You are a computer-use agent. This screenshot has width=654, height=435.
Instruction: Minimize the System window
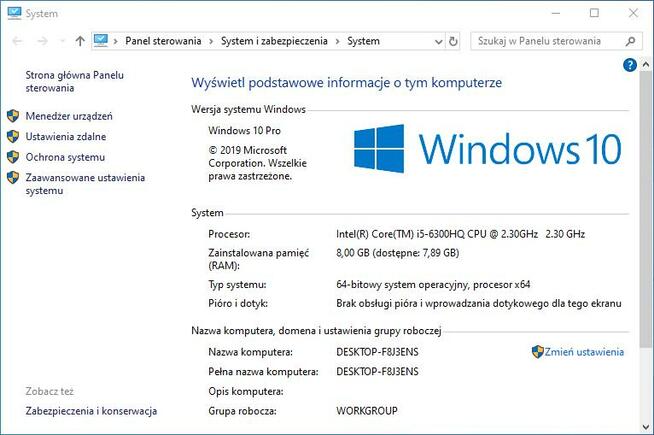[556, 13]
